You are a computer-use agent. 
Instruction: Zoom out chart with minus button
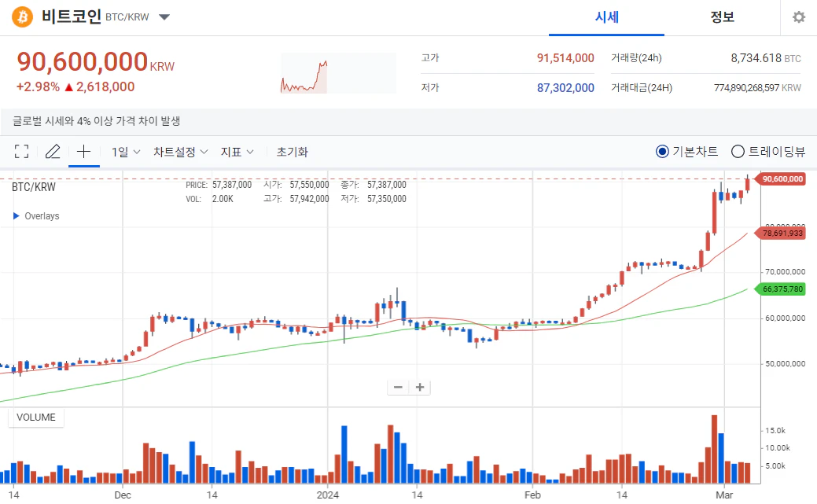[x=398, y=388]
